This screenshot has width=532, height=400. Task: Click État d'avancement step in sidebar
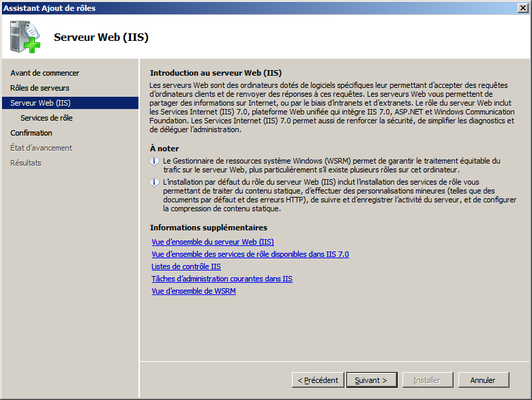pos(41,148)
